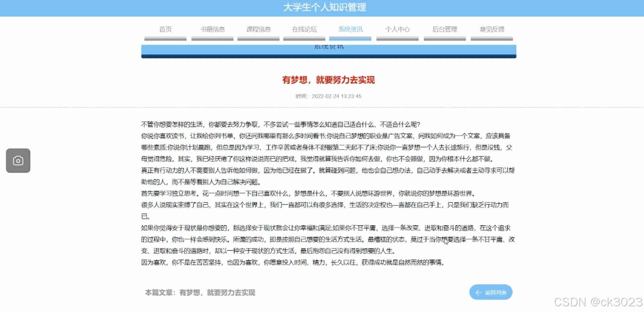Click line starting 你说你喜欢读书

tap(326, 136)
